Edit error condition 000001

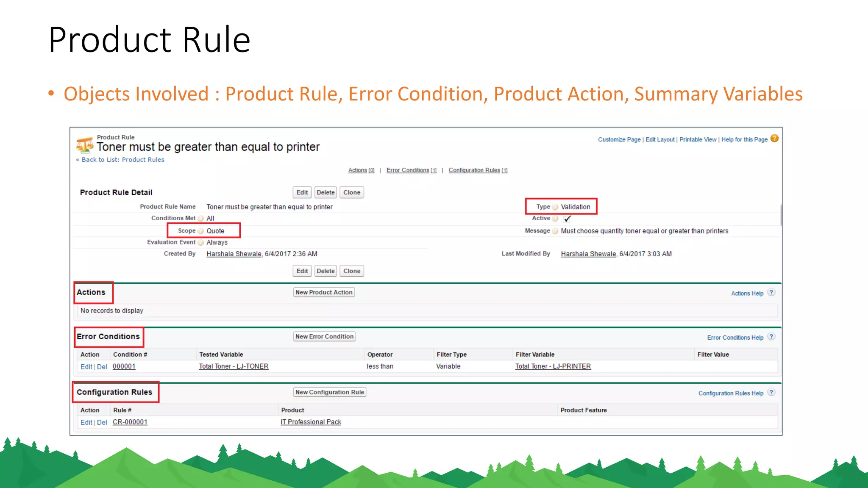(x=86, y=367)
